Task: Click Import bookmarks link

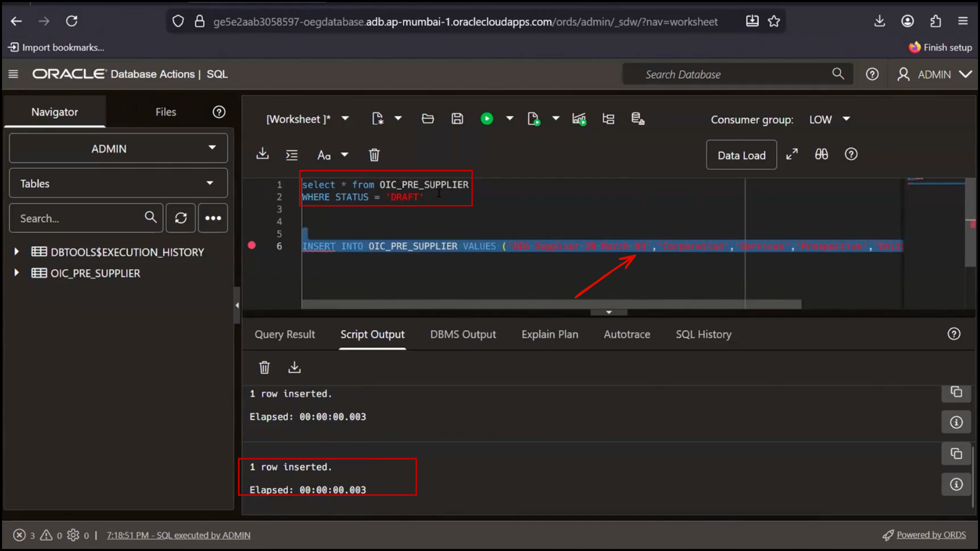Action: pos(57,47)
